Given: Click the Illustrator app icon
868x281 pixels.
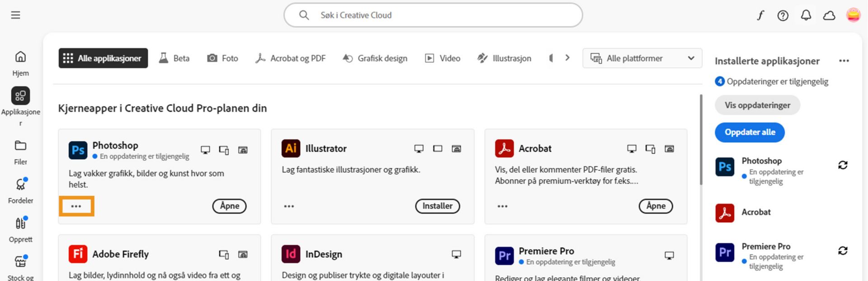Looking at the screenshot, I should tap(291, 148).
